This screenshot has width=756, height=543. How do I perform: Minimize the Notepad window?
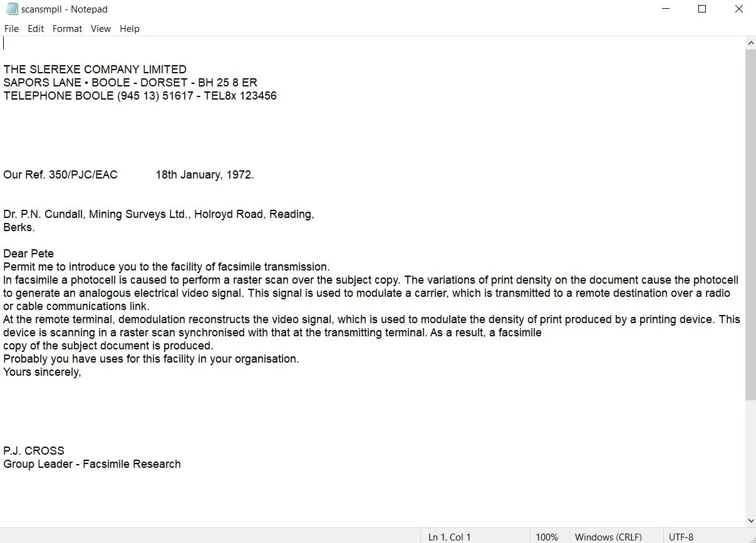pos(665,9)
